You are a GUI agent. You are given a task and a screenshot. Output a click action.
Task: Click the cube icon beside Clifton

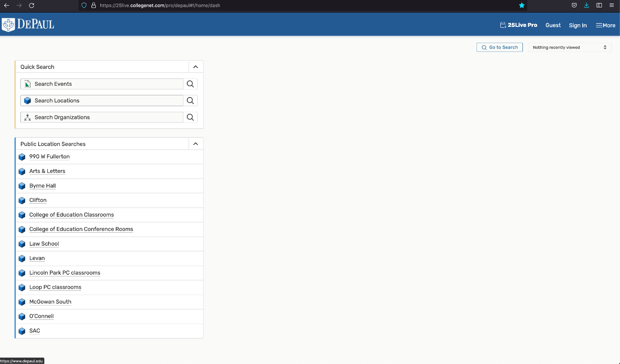22,201
